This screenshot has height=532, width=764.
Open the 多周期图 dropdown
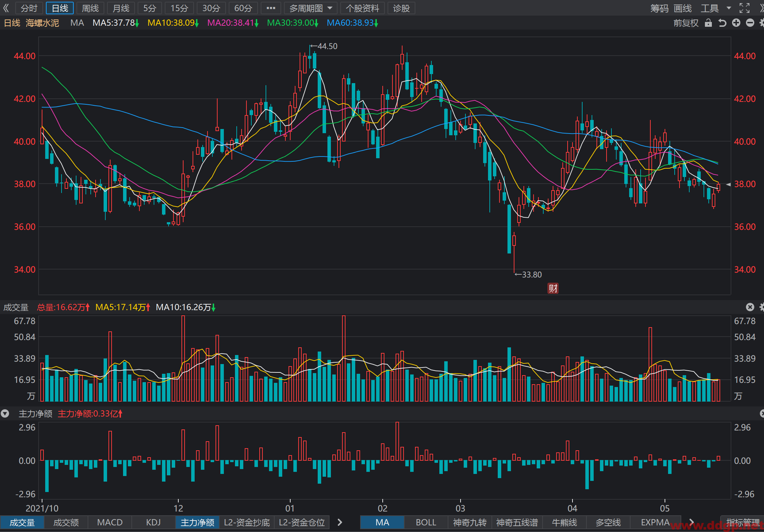pyautogui.click(x=310, y=8)
